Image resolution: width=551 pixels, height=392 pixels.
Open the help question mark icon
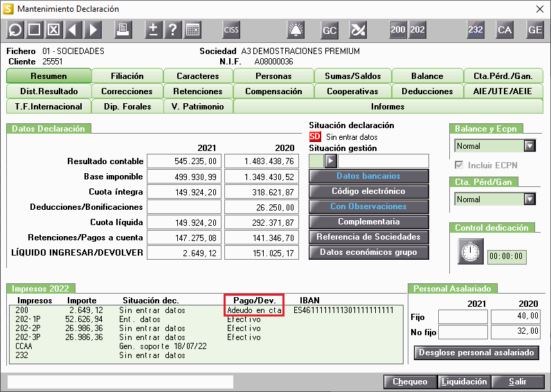(x=172, y=30)
